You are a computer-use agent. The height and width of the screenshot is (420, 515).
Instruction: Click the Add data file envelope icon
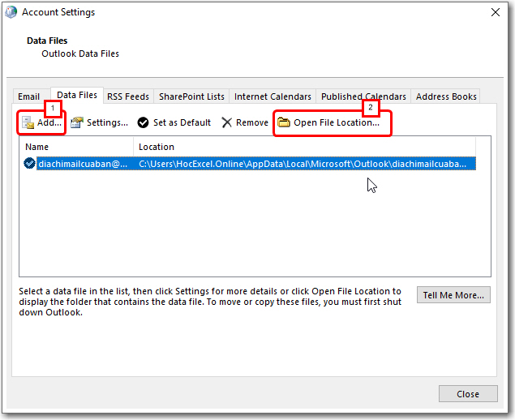point(28,122)
